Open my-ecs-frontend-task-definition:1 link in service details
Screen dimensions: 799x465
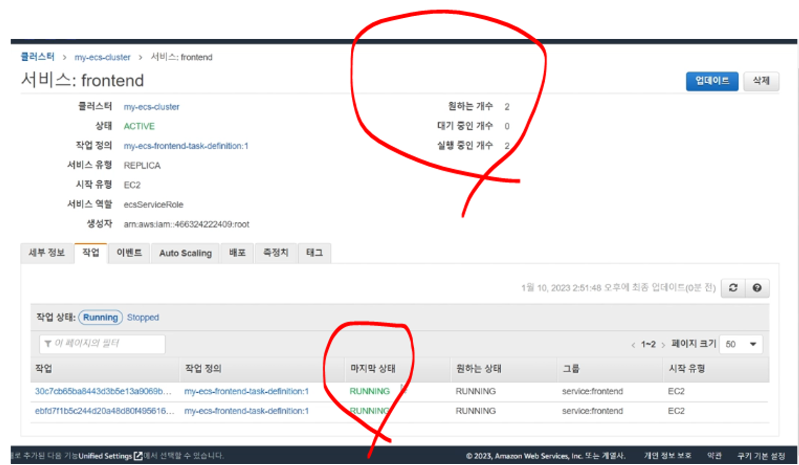[186, 146]
